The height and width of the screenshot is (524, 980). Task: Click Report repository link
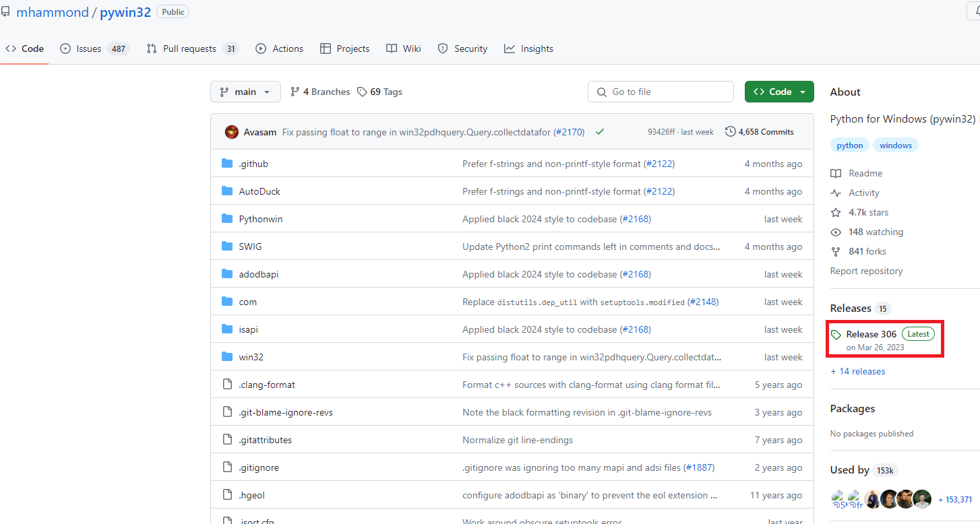(866, 271)
